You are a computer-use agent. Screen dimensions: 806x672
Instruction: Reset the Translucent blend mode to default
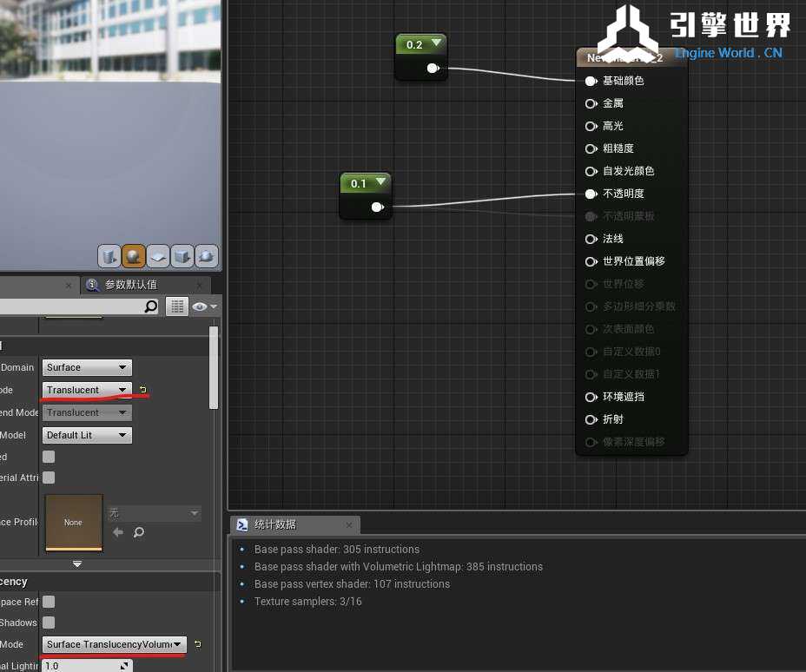coord(143,390)
